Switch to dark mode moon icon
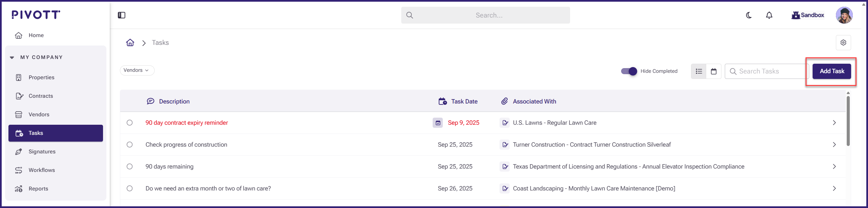 [749, 15]
